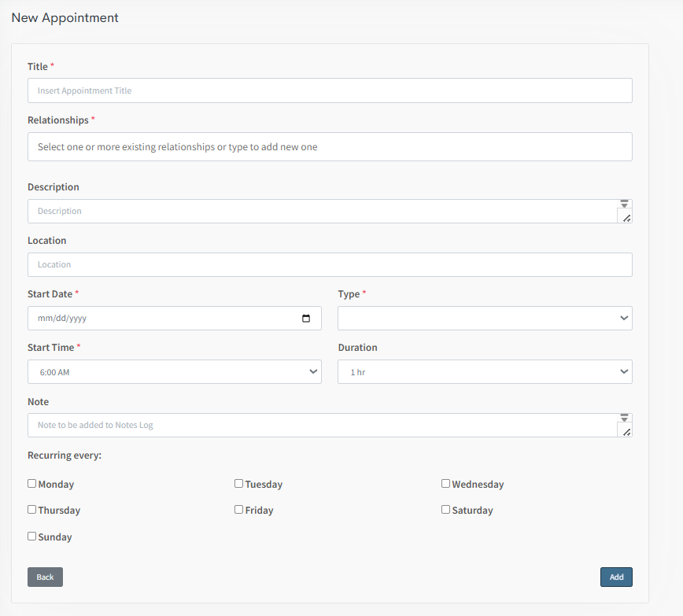This screenshot has width=683, height=616.
Task: Click the Add button
Action: (x=616, y=577)
